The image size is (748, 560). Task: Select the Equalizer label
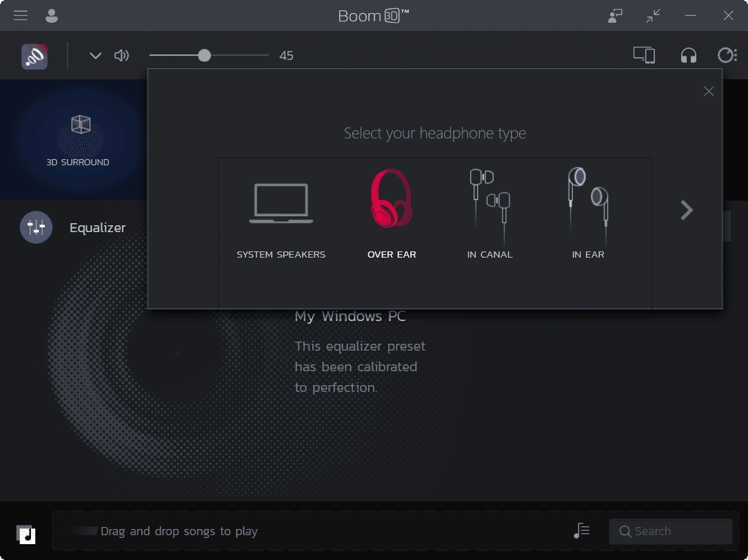click(97, 228)
